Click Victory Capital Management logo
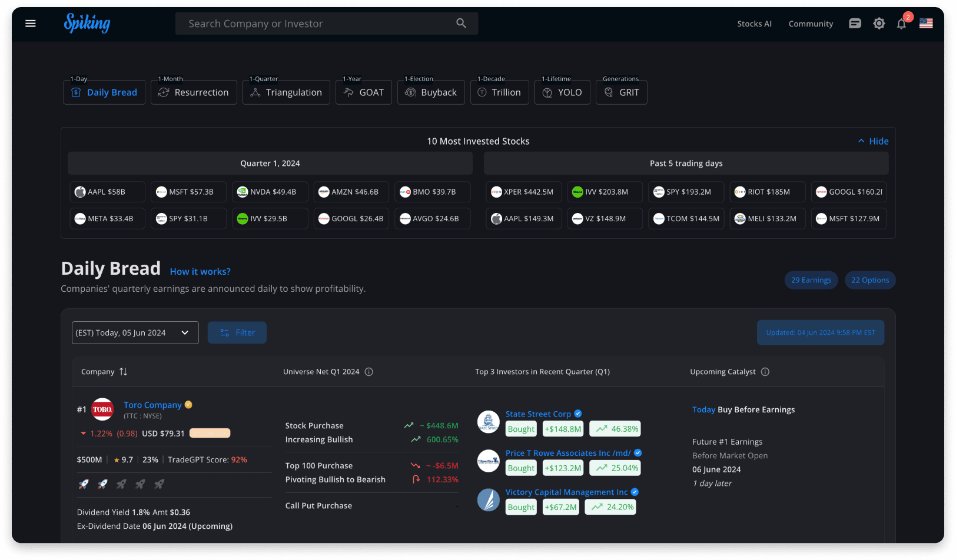The image size is (956, 560). tap(488, 500)
